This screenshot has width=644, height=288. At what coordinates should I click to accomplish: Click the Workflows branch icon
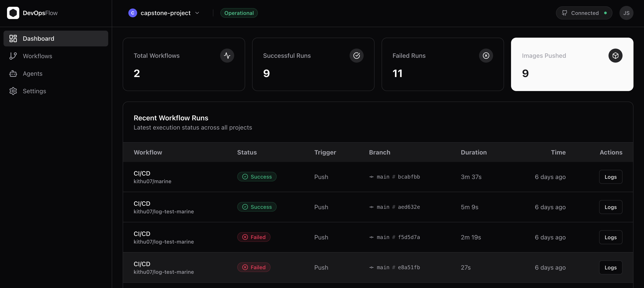point(13,56)
